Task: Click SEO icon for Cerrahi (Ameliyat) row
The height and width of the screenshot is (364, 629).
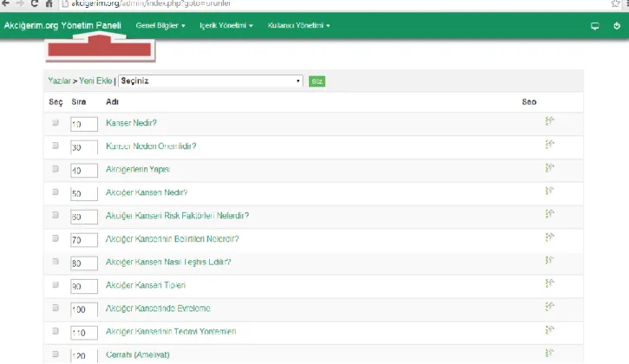Action: coord(549,353)
